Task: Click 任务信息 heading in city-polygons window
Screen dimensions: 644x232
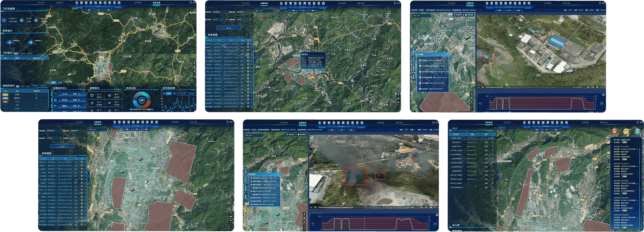Action: [x=47, y=153]
